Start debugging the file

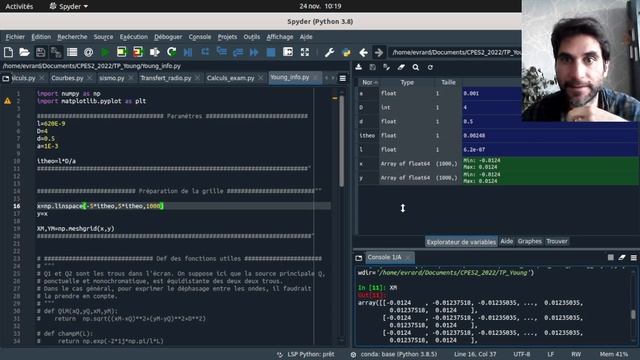(x=188, y=52)
